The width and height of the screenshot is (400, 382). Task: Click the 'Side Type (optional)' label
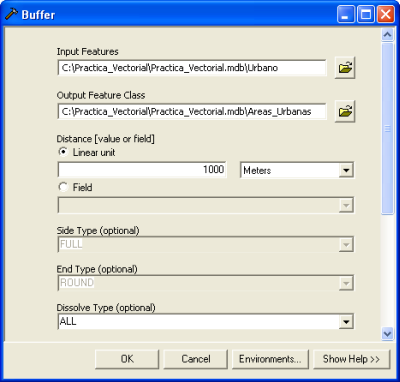coord(98,231)
